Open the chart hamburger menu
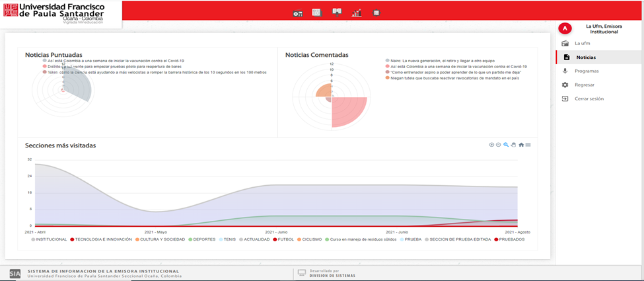This screenshot has height=281, width=644. click(x=528, y=145)
